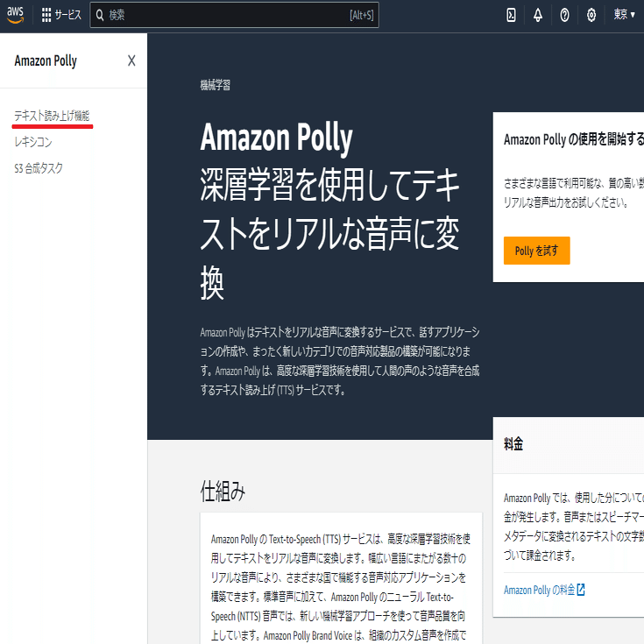The image size is (644, 644).
Task: Open the サービス grid menu
Action: click(x=61, y=15)
